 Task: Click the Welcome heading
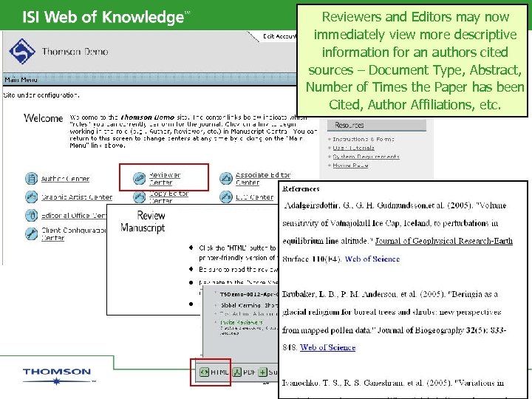coord(44,118)
